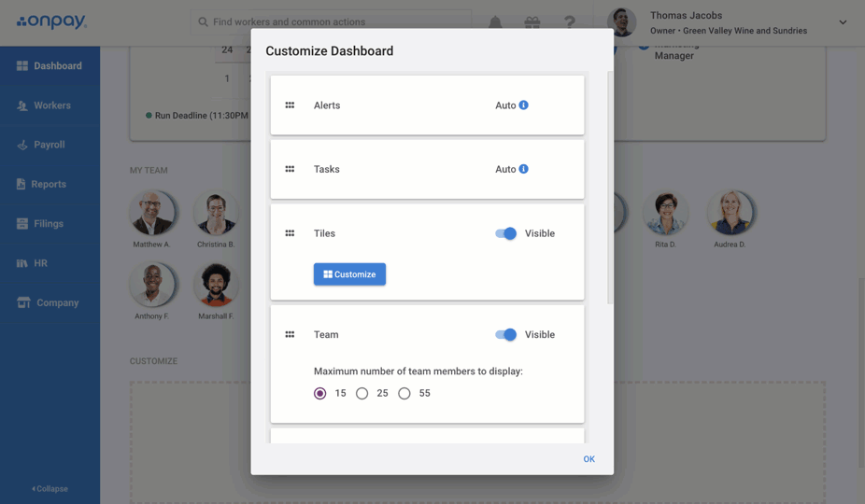Click the blue Customize tiles button
Image resolution: width=865 pixels, height=504 pixels.
click(349, 274)
